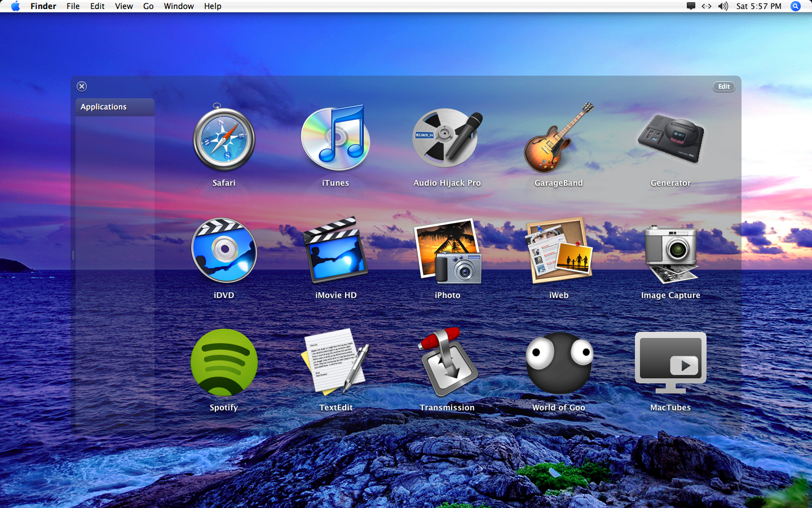Open the File menu

coord(73,6)
